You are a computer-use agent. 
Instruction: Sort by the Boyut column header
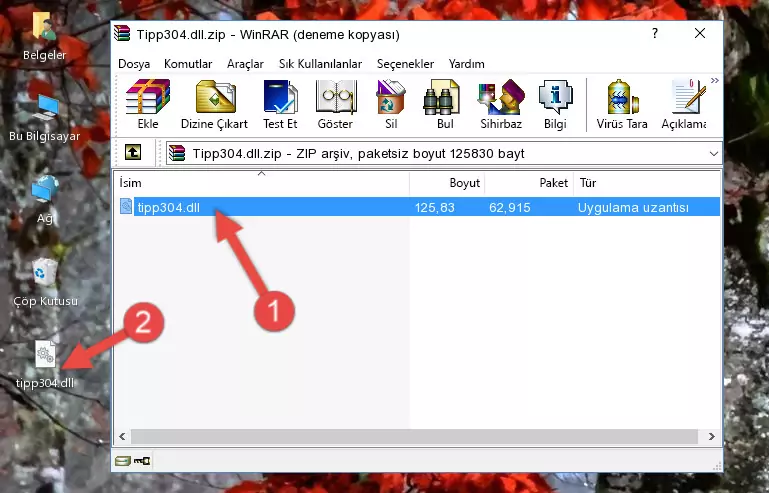tap(447, 182)
